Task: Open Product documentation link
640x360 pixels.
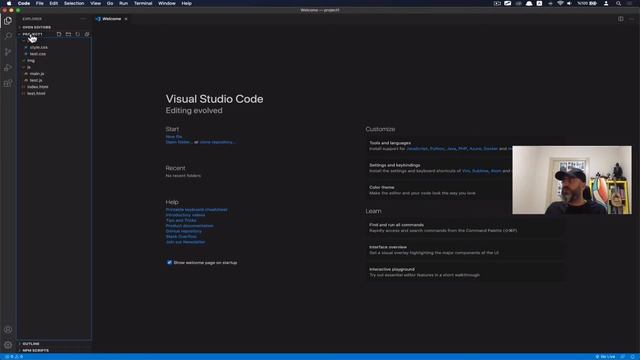Action: [189, 225]
